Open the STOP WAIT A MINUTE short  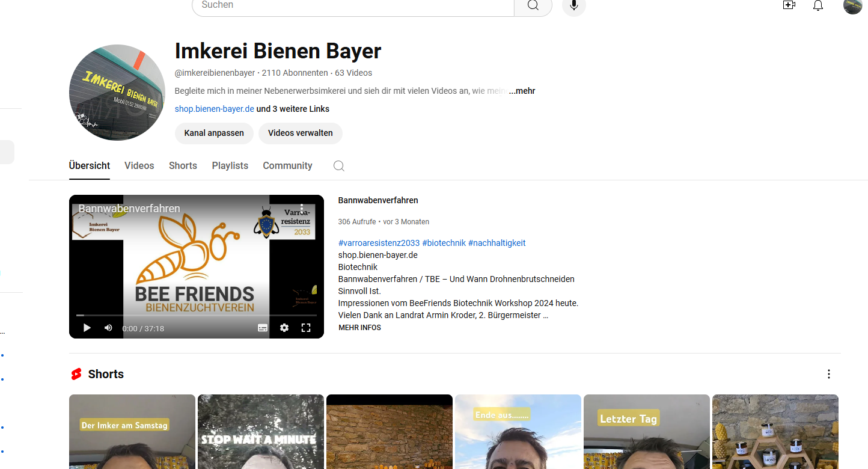[261, 432]
